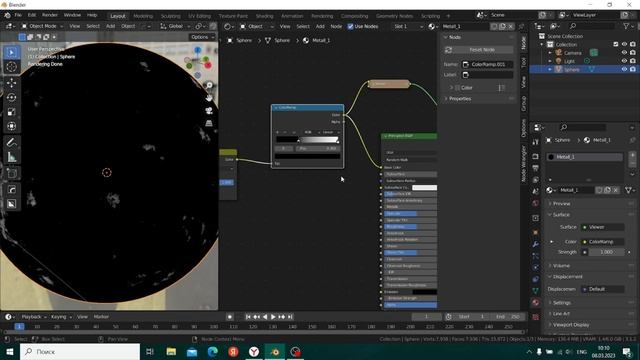Unlink material Metall_1 in node editor header
The width and height of the screenshot is (640, 360).
click(511, 26)
